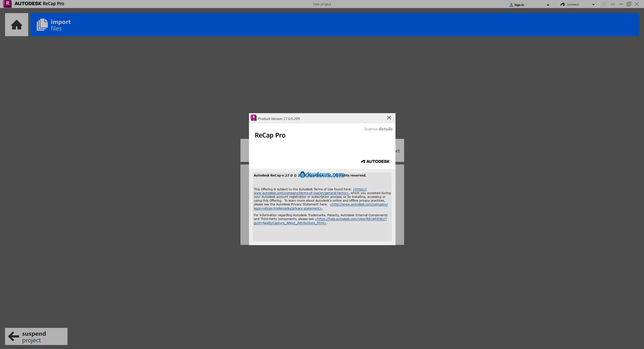Close the Product Version dialog
Image resolution: width=644 pixels, height=349 pixels.
tap(389, 118)
